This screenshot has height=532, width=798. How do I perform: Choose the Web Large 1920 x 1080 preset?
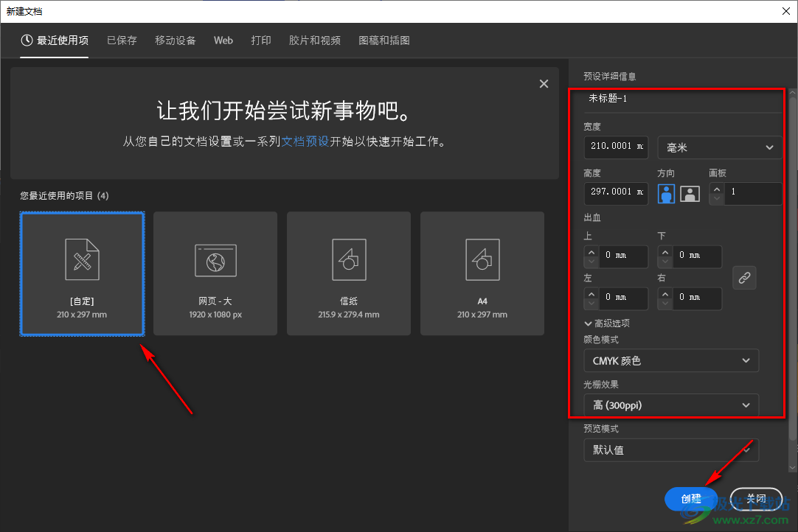(215, 273)
